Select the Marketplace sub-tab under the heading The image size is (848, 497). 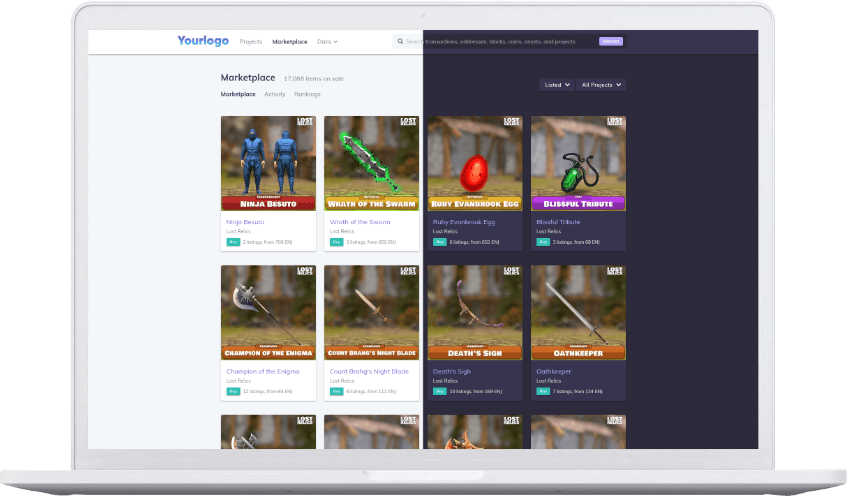tap(238, 94)
